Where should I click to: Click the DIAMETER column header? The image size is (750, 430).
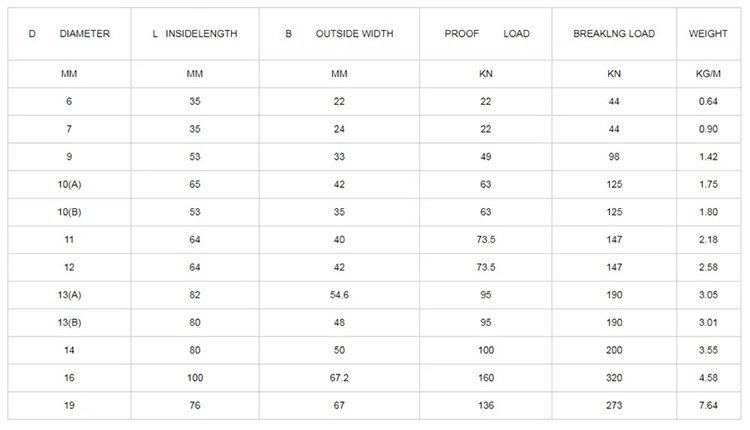(x=69, y=34)
